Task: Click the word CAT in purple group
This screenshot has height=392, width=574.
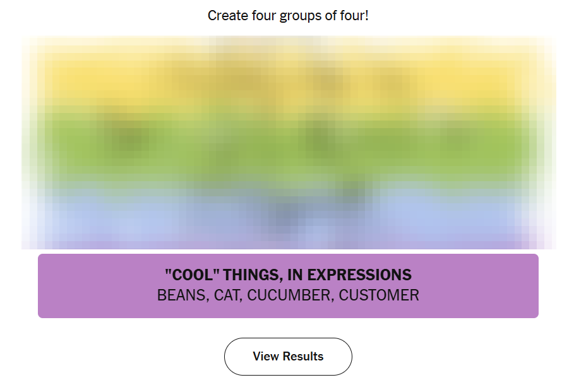Action: click(x=228, y=295)
